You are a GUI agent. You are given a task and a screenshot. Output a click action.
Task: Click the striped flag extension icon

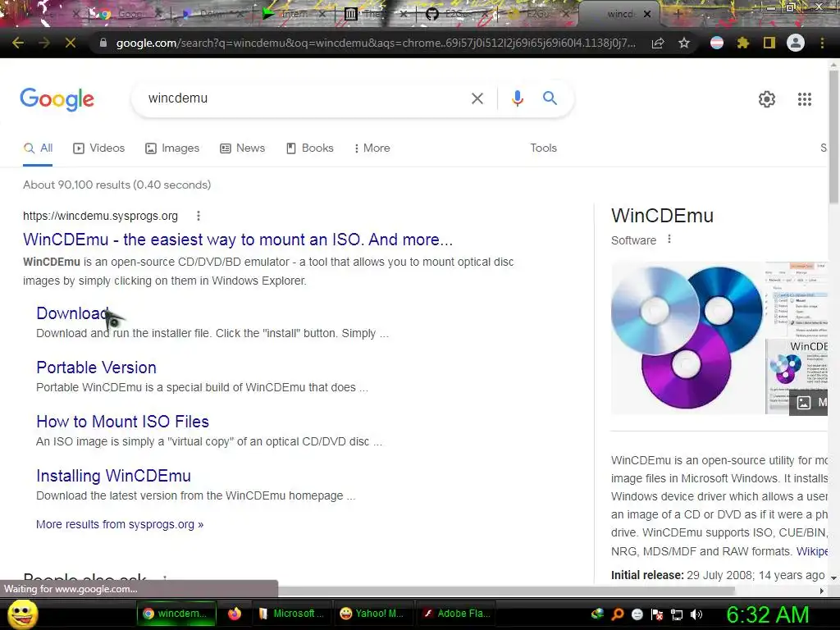pyautogui.click(x=717, y=43)
